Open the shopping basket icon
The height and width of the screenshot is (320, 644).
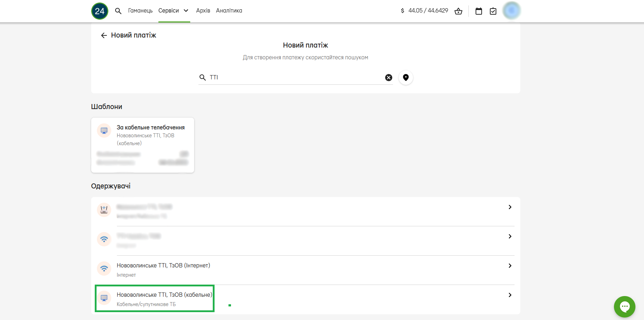point(458,11)
